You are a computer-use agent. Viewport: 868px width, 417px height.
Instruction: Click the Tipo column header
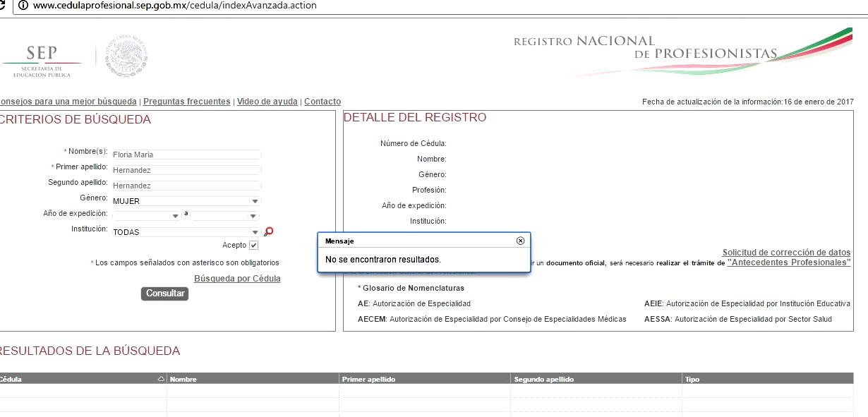click(692, 379)
